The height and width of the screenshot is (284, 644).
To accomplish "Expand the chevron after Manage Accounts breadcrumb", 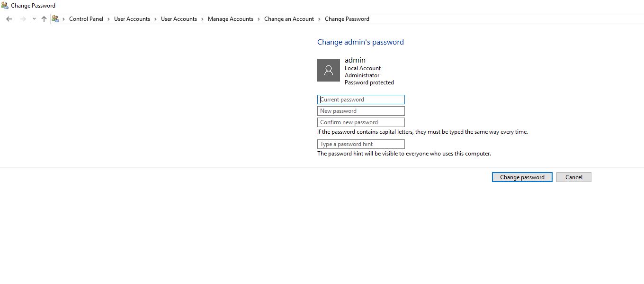I will pos(259,19).
